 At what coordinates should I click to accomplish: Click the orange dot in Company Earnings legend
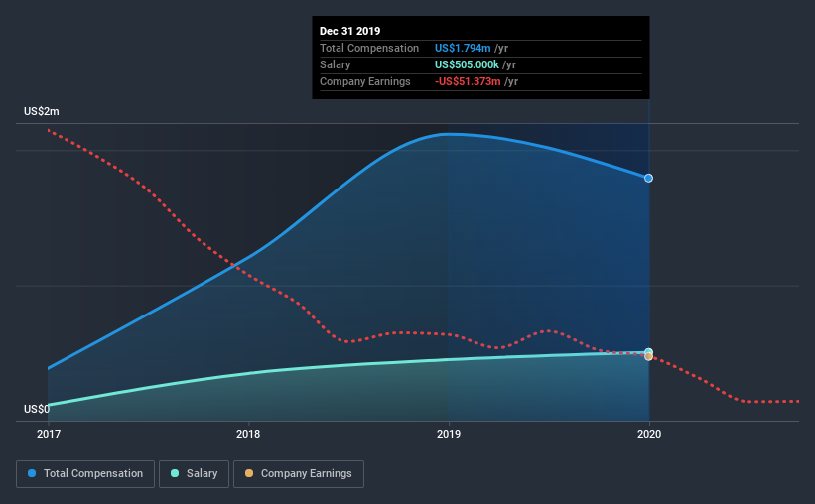tap(249, 473)
